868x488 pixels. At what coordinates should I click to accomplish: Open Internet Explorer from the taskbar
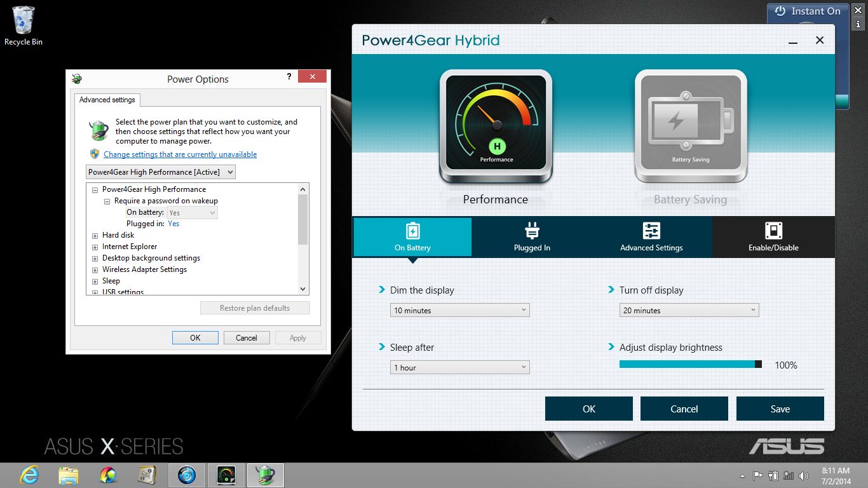click(29, 475)
